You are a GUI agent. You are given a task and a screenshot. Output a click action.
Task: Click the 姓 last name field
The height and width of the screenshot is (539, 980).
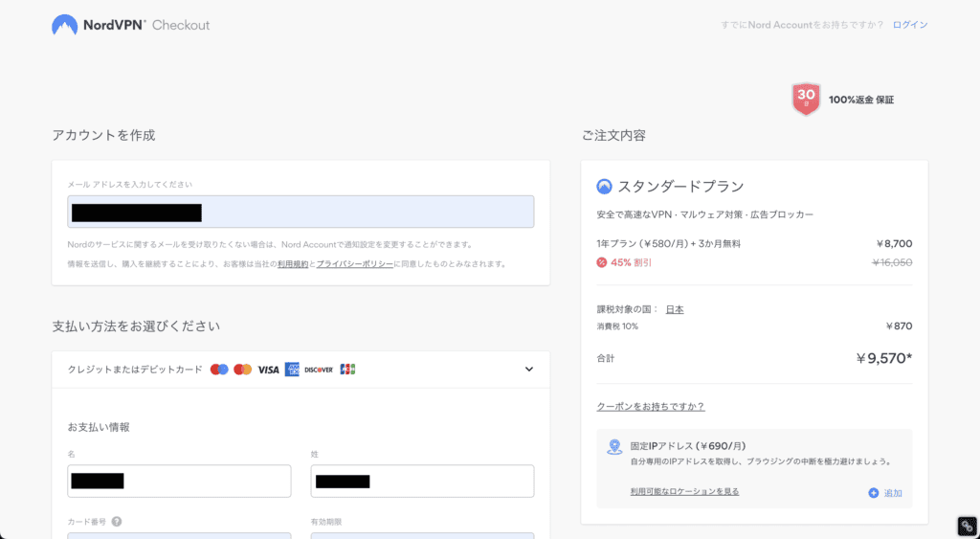[x=422, y=481]
